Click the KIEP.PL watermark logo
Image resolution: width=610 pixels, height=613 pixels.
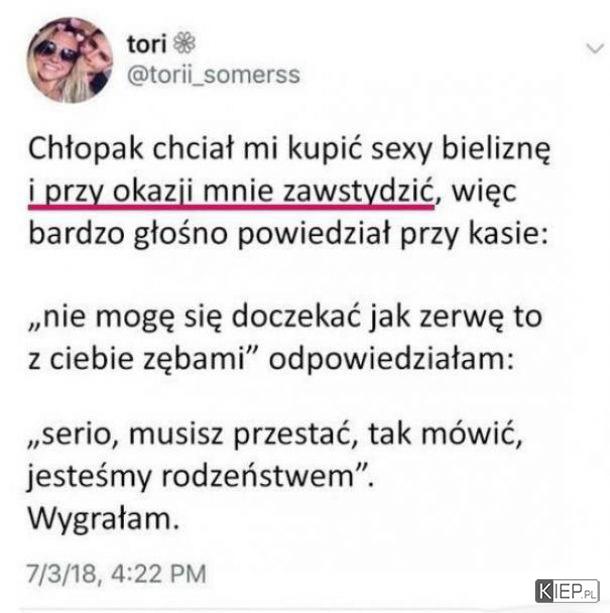coord(567,591)
